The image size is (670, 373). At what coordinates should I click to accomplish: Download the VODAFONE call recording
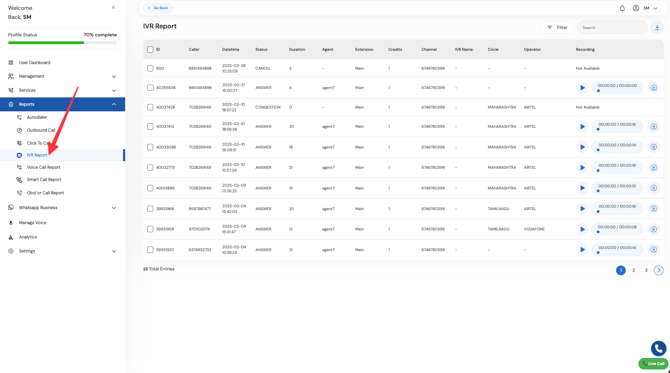[x=653, y=229]
